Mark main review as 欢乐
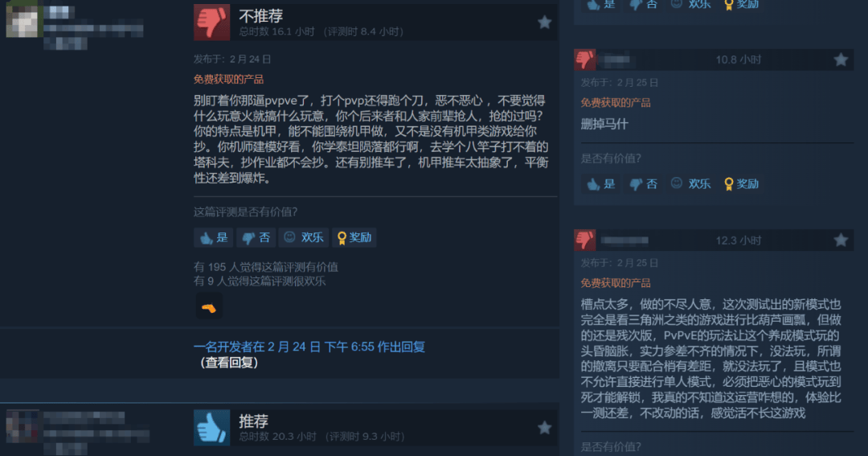Viewport: 868px width, 456px height. (x=303, y=237)
